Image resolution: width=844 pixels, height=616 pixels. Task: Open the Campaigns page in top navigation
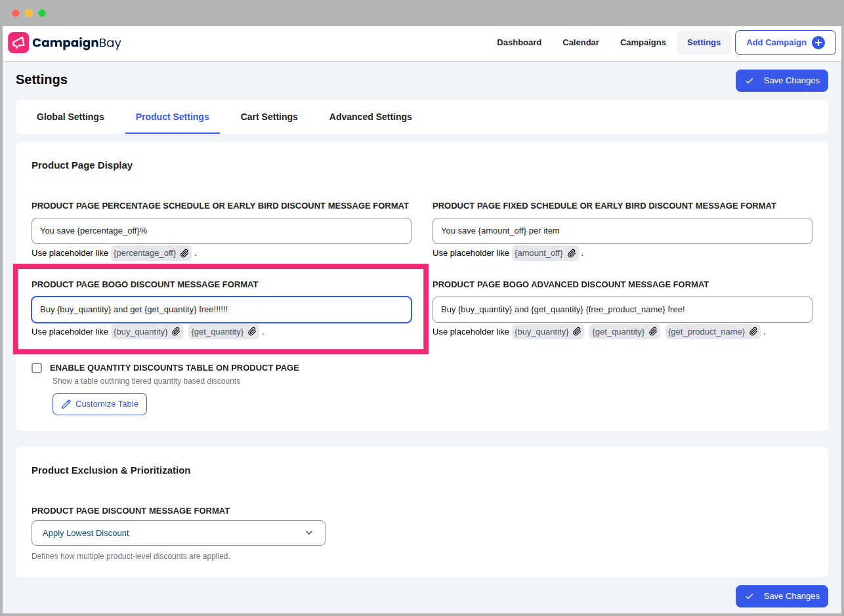pos(643,43)
